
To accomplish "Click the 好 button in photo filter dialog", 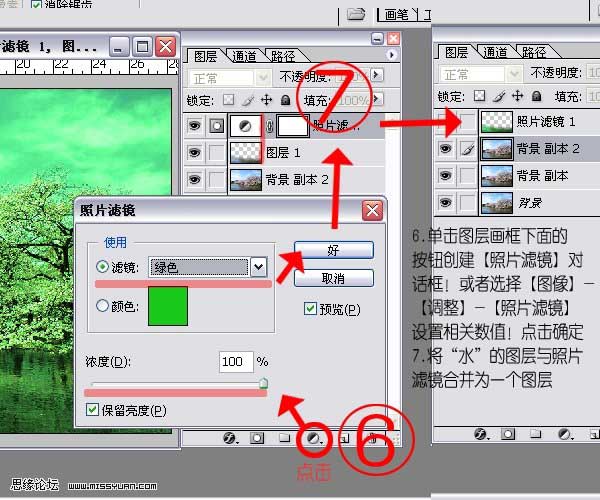I will [x=334, y=250].
